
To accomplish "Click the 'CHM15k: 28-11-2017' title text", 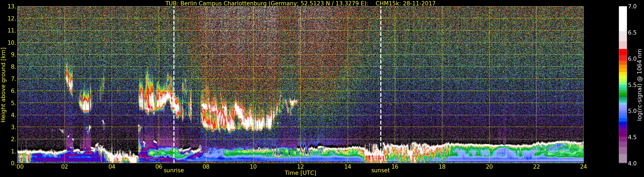I will pos(406,3).
